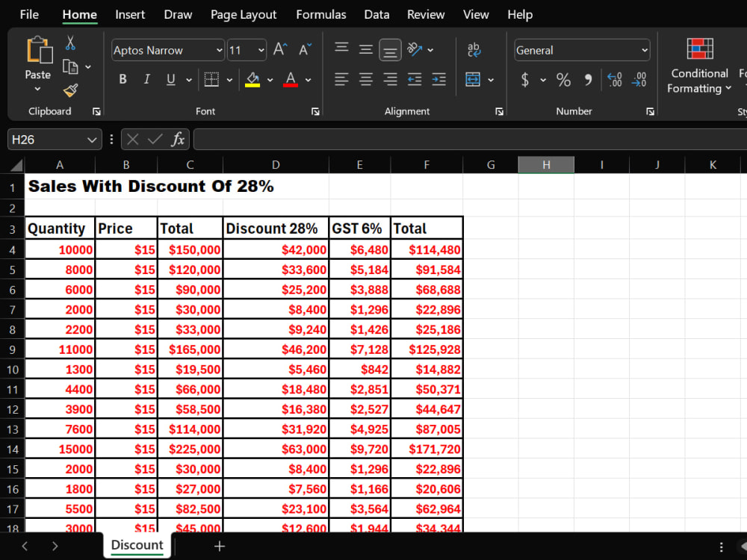Toggle Bold formatting
The width and height of the screenshot is (747, 560).
(x=123, y=80)
